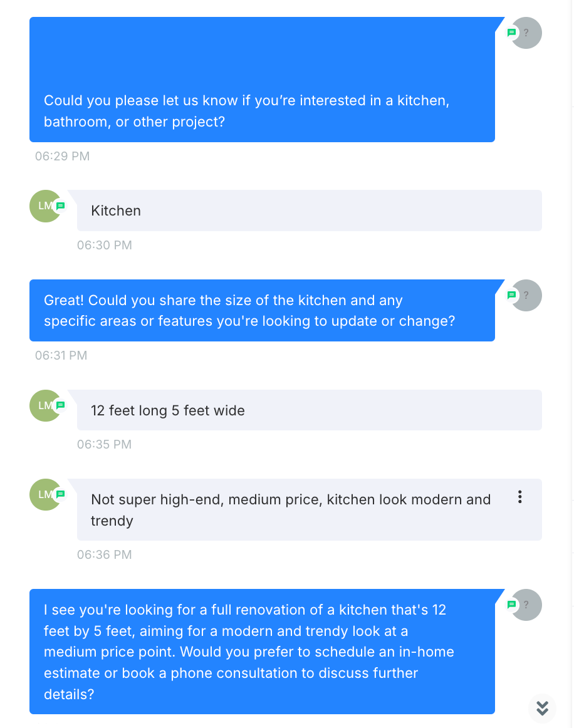574x728 pixels.
Task: Click the 06:36 PM timestamp
Action: pyautogui.click(x=105, y=555)
